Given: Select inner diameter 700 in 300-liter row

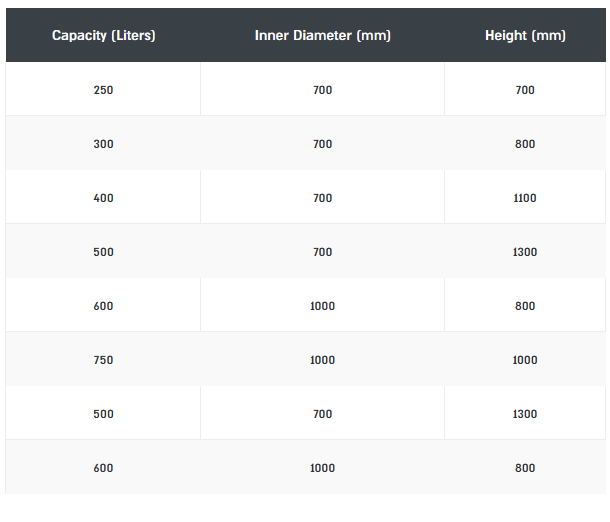Looking at the screenshot, I should click(322, 144).
